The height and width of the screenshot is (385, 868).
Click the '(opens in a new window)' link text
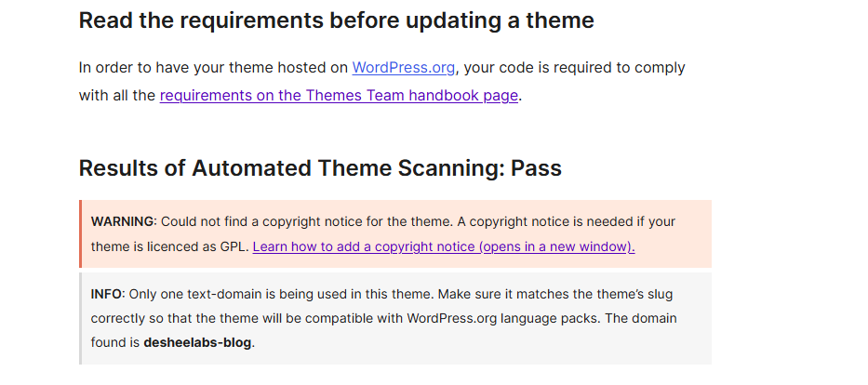tap(558, 246)
